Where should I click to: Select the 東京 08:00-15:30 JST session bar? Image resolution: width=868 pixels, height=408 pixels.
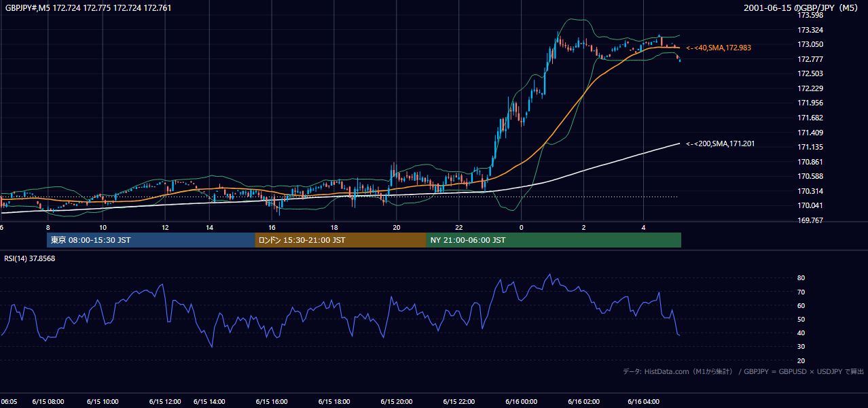151,240
